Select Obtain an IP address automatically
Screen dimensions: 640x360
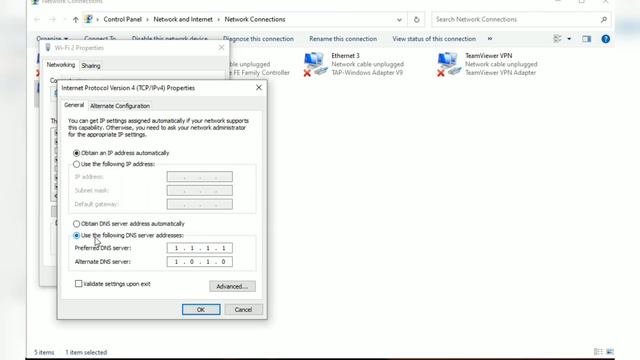tap(76, 153)
